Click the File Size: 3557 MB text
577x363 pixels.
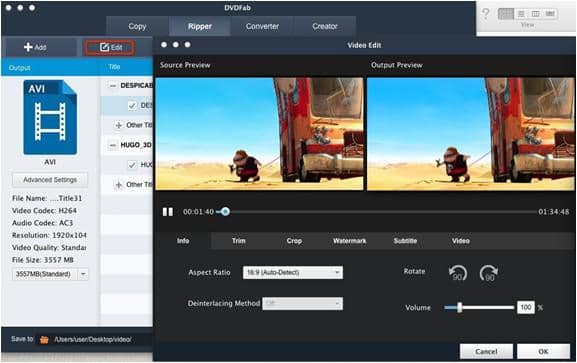(43, 260)
